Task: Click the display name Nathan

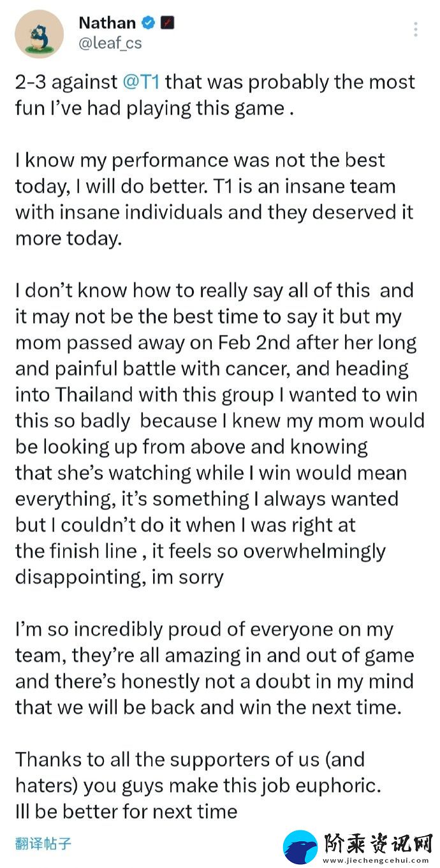Action: coord(107,24)
